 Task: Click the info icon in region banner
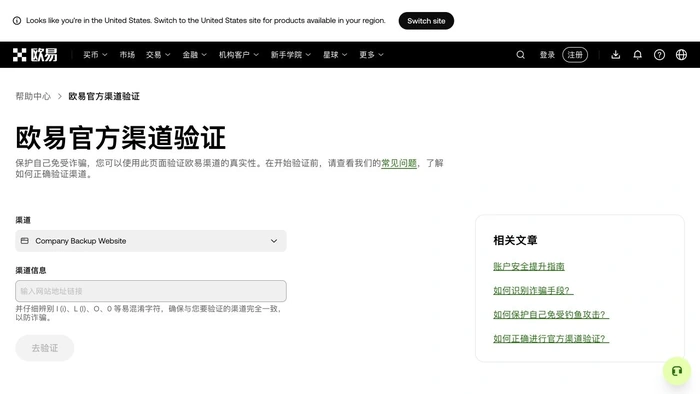click(x=17, y=21)
